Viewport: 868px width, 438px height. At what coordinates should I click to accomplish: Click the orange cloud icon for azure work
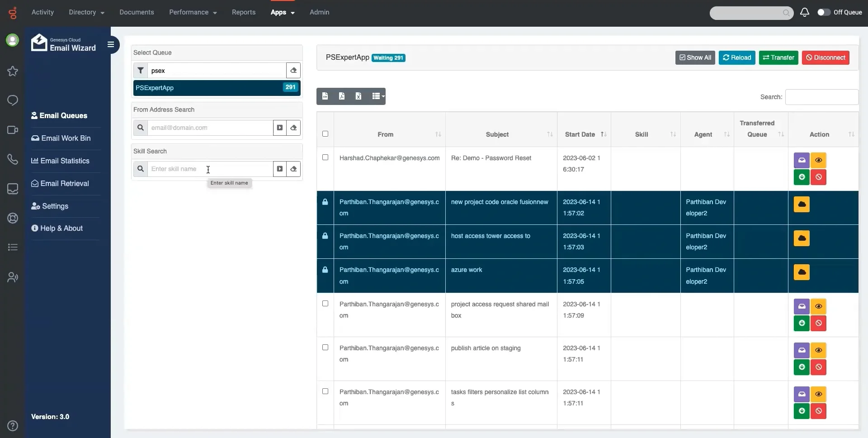[x=802, y=272]
